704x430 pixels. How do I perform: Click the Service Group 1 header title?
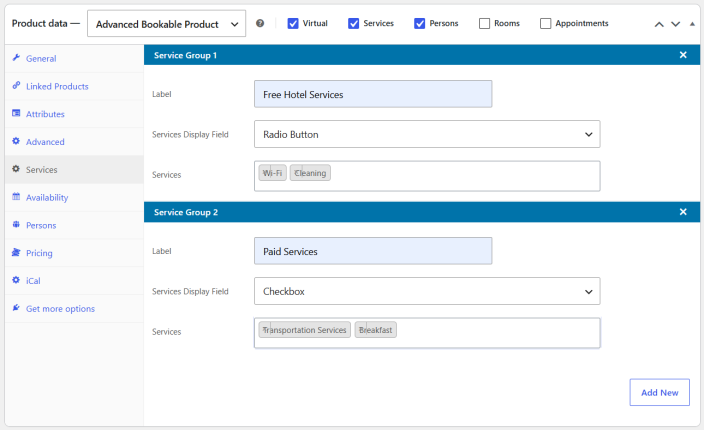click(185, 55)
